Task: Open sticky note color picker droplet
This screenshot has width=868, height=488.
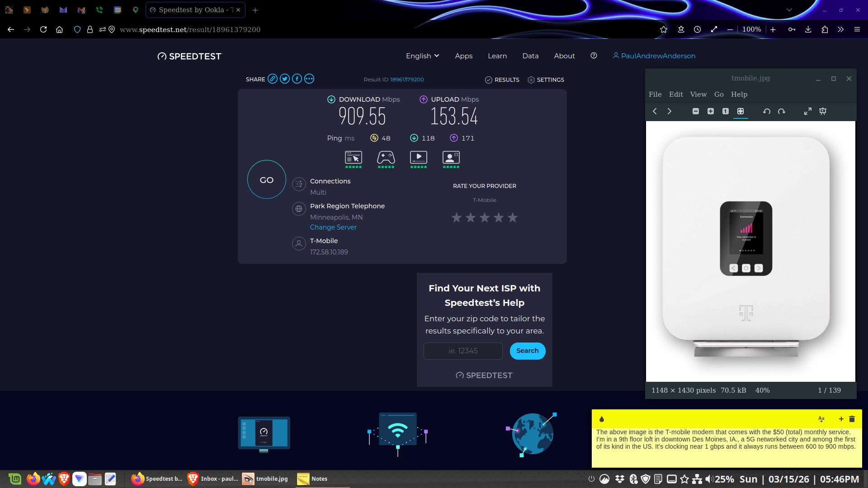Action: pos(601,419)
